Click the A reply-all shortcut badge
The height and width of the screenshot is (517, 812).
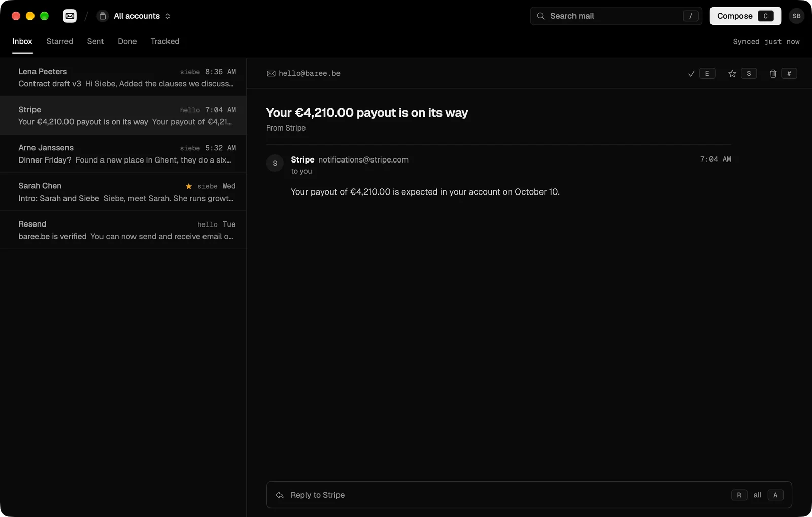775,495
